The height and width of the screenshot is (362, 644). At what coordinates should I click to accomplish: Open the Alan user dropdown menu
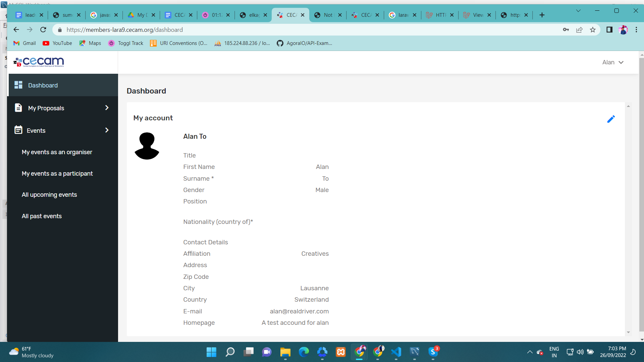612,62
